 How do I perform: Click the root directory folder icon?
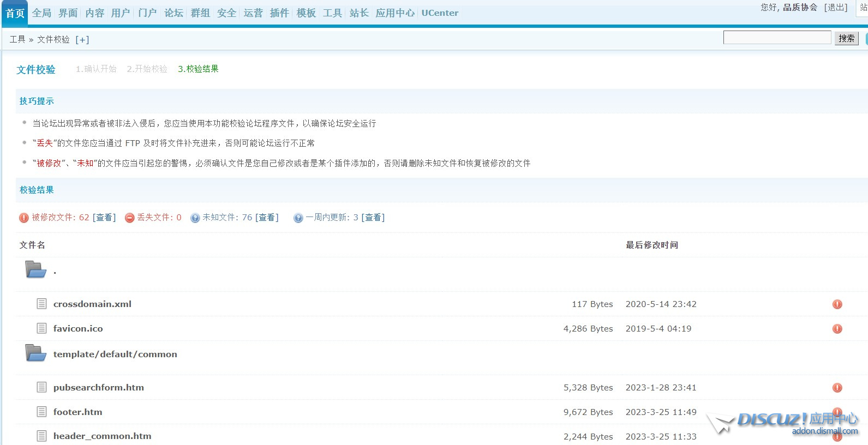tap(36, 269)
